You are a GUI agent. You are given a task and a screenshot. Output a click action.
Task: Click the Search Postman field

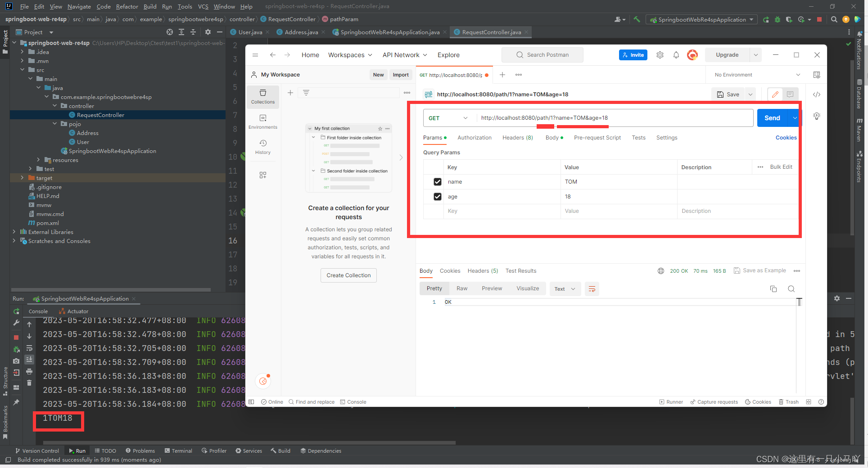(542, 55)
